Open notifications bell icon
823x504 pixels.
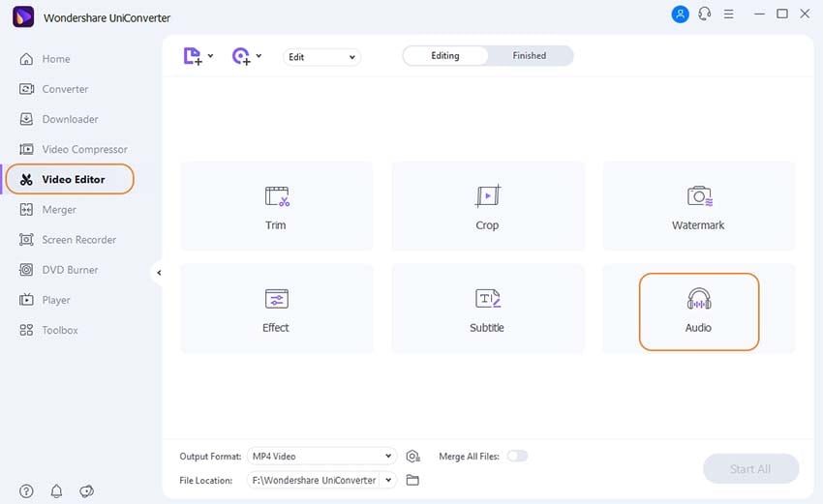tap(56, 490)
